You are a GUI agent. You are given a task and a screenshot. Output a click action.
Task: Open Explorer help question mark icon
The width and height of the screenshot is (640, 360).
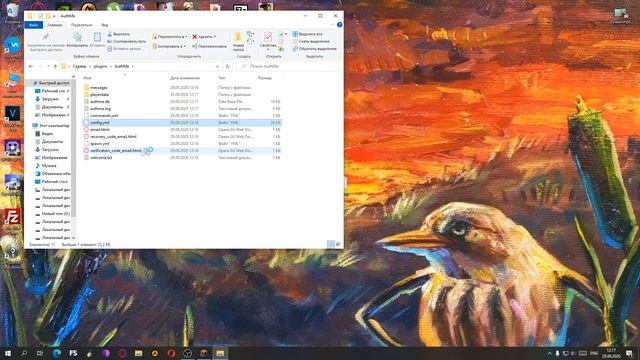pos(339,25)
